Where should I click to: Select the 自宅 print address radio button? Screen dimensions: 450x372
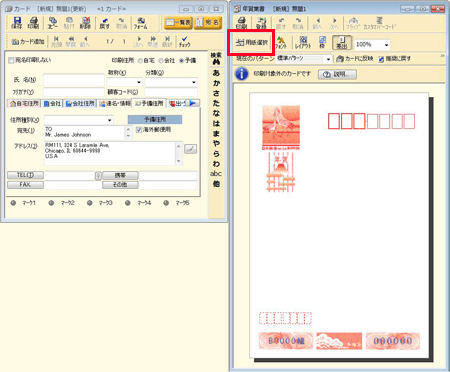(x=140, y=61)
